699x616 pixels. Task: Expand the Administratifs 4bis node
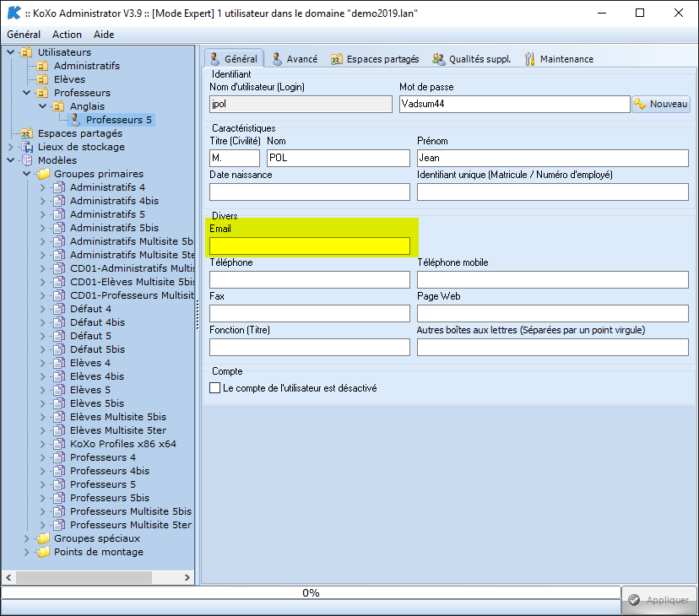(x=43, y=201)
